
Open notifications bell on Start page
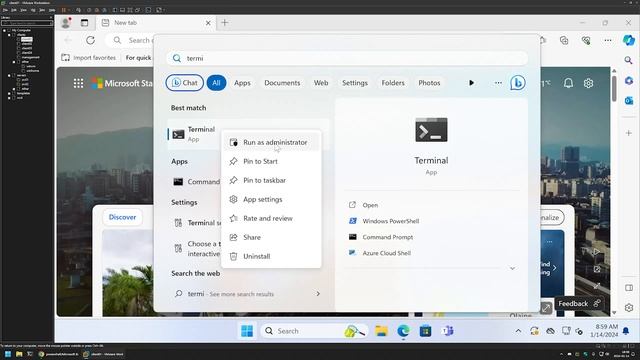[x=568, y=83]
